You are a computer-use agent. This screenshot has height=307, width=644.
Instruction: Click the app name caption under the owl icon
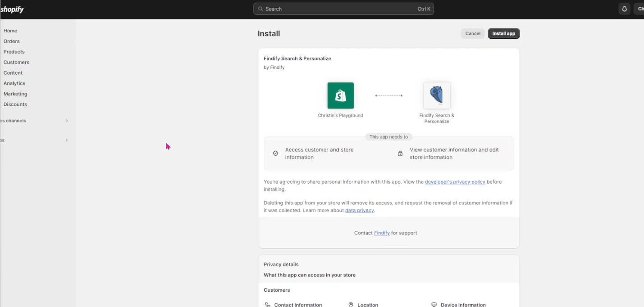(437, 118)
